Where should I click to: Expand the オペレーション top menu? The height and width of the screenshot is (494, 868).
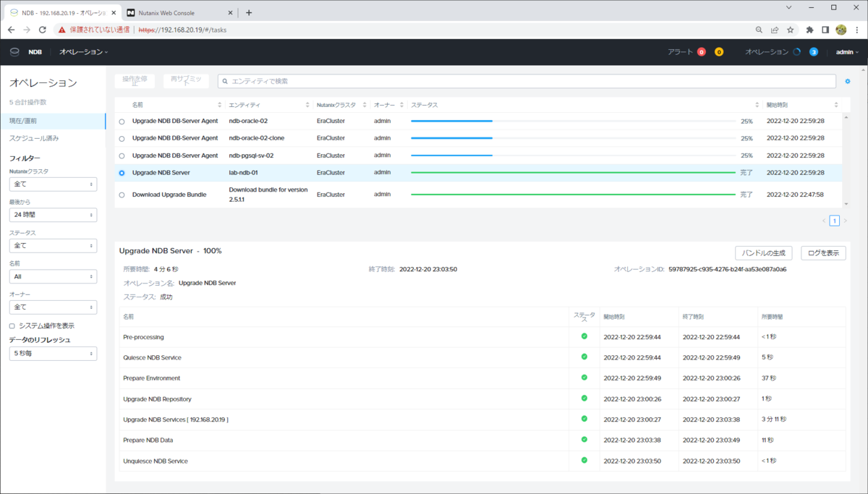pyautogui.click(x=84, y=52)
